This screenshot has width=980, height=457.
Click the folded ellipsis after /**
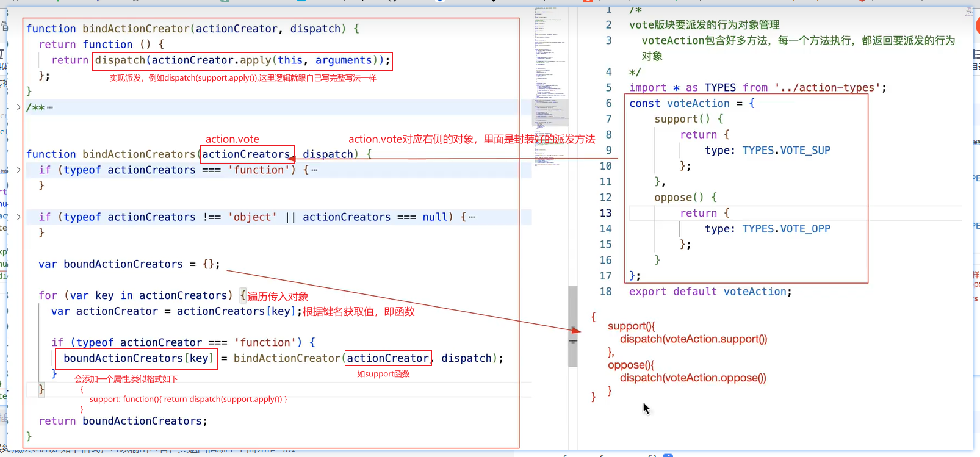[x=50, y=108]
